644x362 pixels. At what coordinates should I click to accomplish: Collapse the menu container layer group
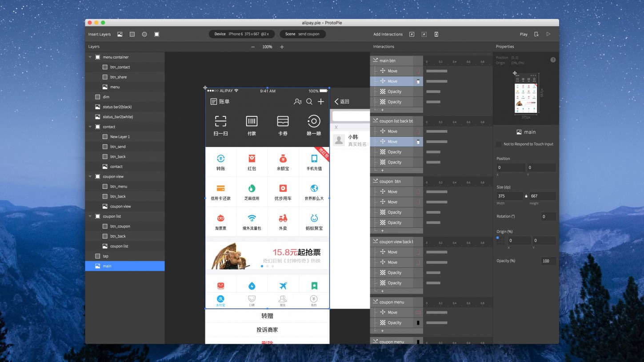coord(90,57)
